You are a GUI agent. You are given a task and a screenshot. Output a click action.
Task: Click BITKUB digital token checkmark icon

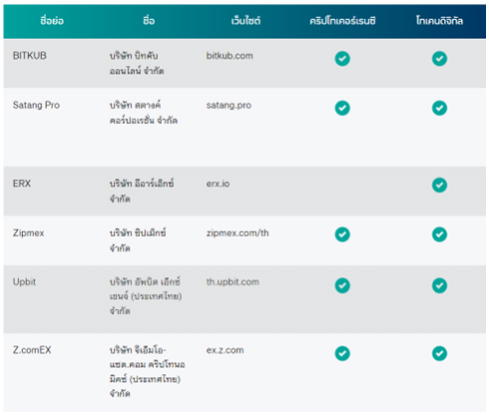click(x=439, y=59)
